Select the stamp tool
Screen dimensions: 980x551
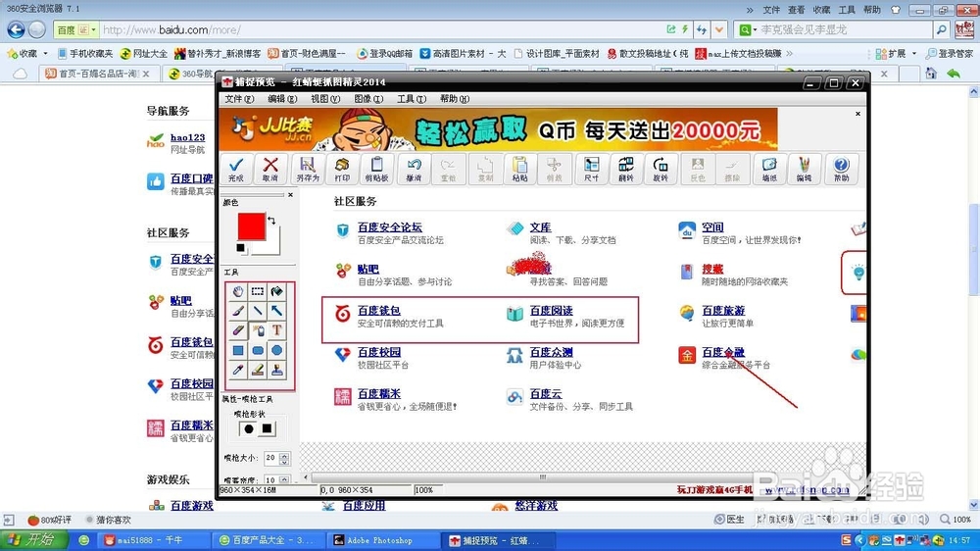(277, 370)
